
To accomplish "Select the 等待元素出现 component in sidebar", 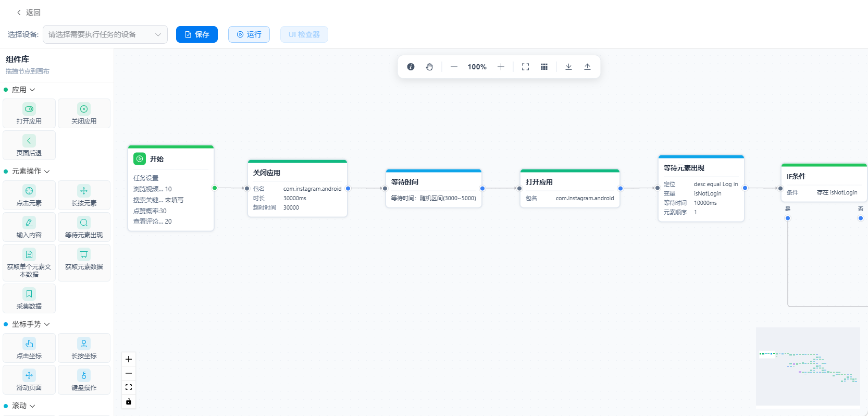I will pyautogui.click(x=84, y=227).
